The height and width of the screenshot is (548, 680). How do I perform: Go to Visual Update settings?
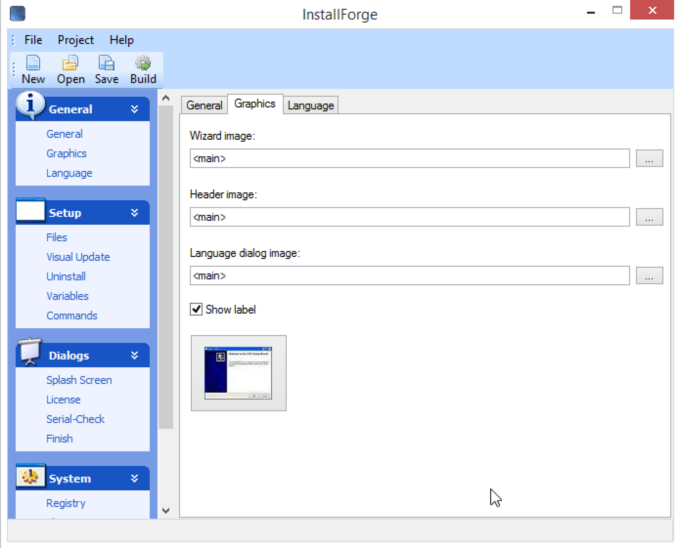[78, 257]
